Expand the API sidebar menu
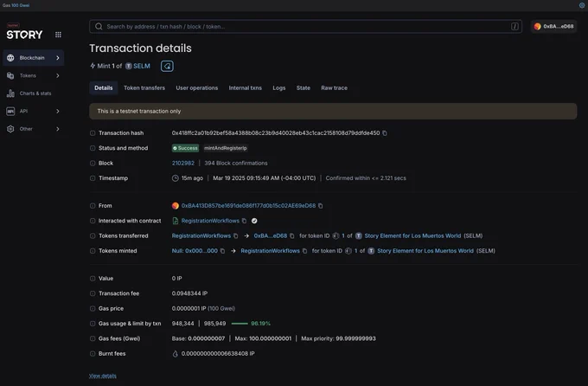This screenshot has height=386, width=588. (x=34, y=111)
